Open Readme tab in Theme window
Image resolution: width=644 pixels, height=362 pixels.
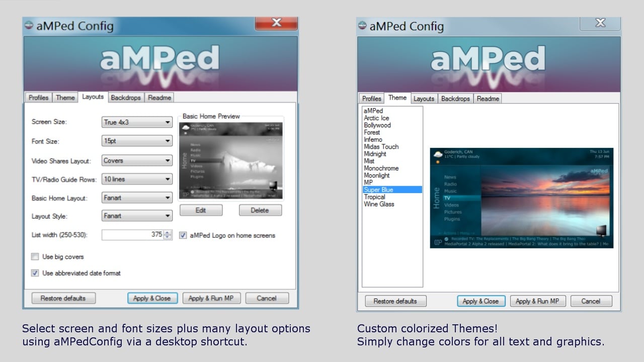(x=488, y=99)
